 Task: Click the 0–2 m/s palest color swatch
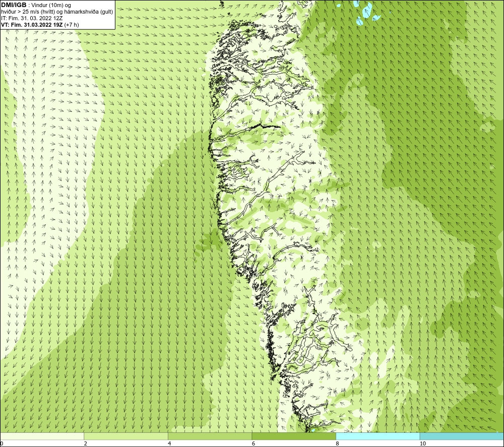pos(42,436)
